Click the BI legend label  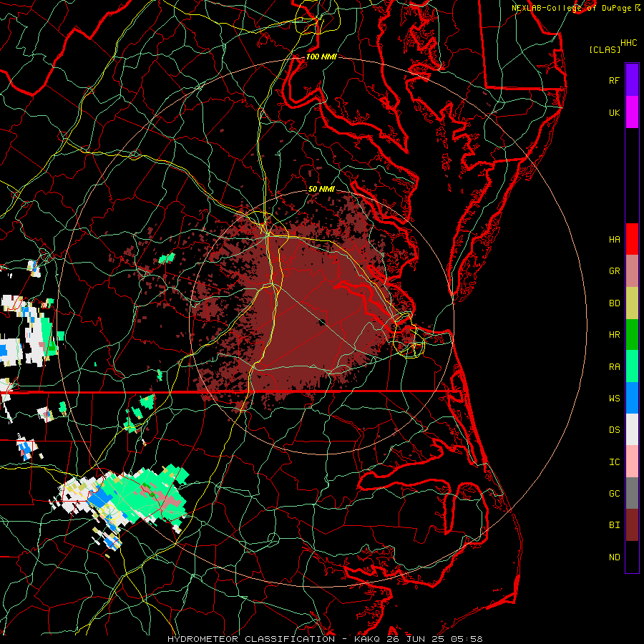point(615,525)
